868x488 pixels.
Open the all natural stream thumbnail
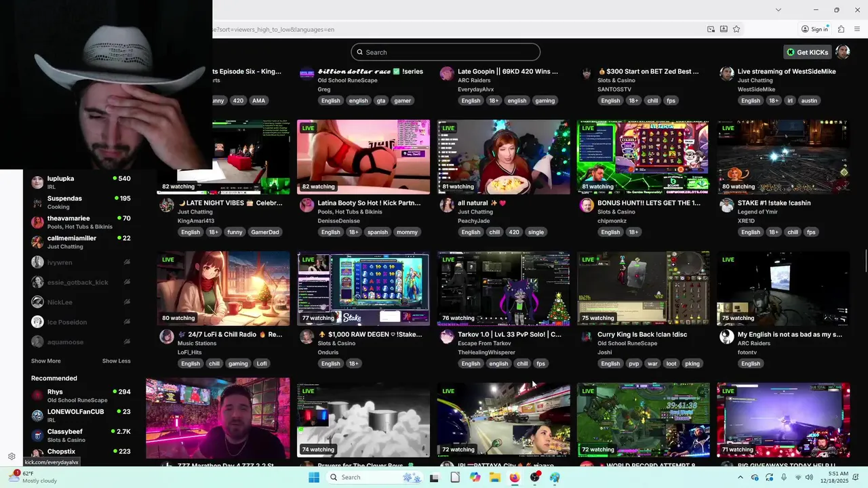coord(503,157)
